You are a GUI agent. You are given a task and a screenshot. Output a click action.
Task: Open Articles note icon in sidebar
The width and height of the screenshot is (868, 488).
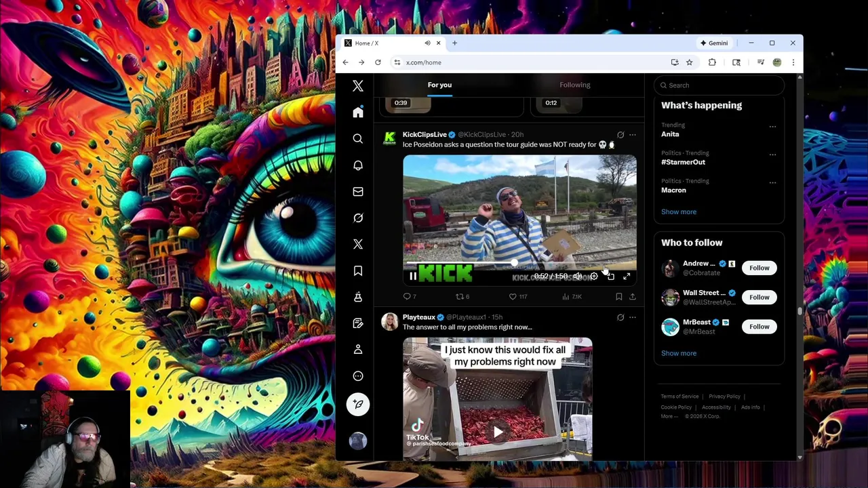coord(358,323)
